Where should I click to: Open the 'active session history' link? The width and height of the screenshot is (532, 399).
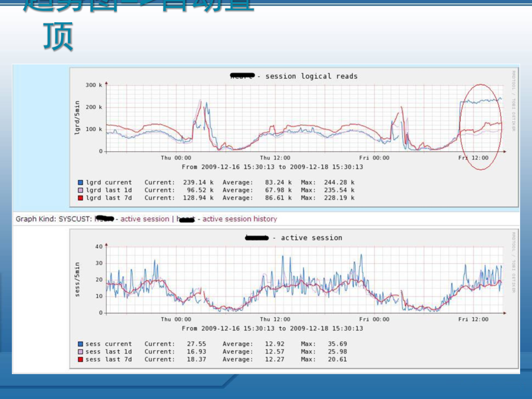[x=239, y=219]
